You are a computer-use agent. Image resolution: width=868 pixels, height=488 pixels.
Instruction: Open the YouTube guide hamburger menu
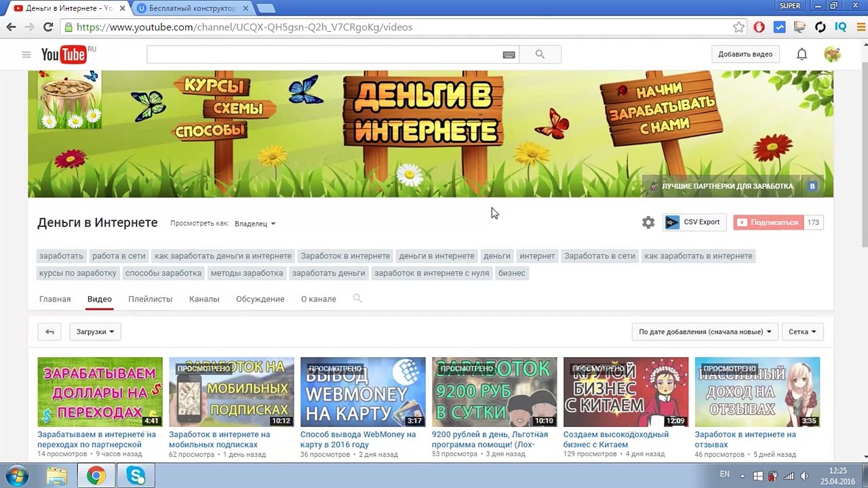point(26,54)
